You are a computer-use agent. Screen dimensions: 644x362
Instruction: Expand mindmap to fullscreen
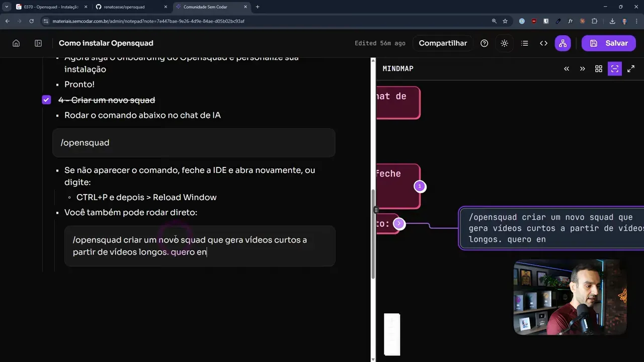pos(630,69)
